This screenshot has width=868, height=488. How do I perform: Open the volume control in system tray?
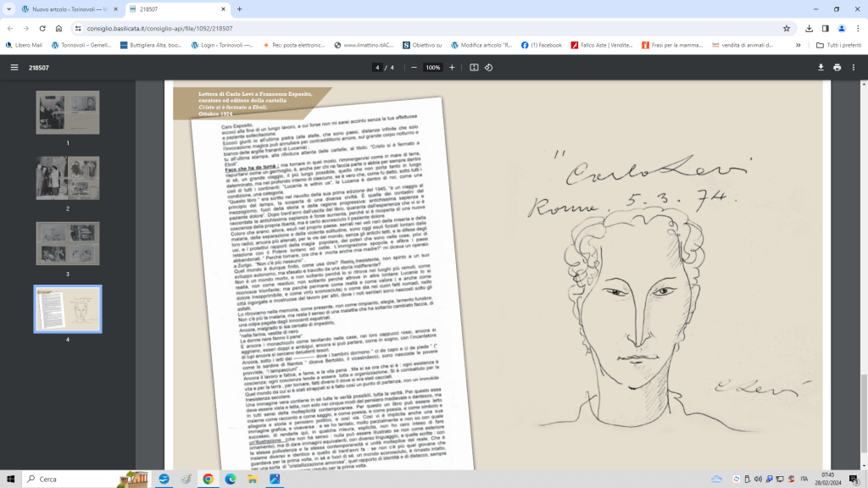758,479
